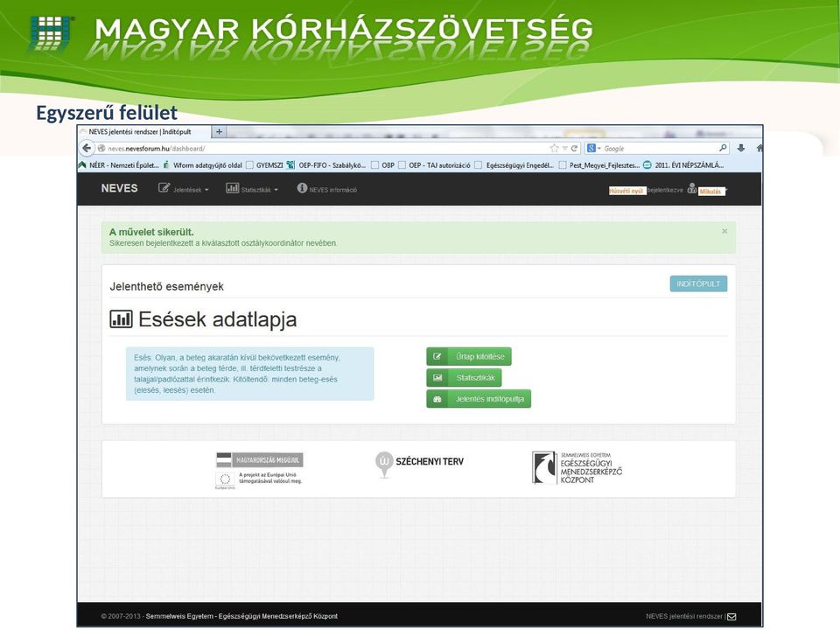
Task: Open the GYEMSZI bookmark
Action: (x=264, y=165)
